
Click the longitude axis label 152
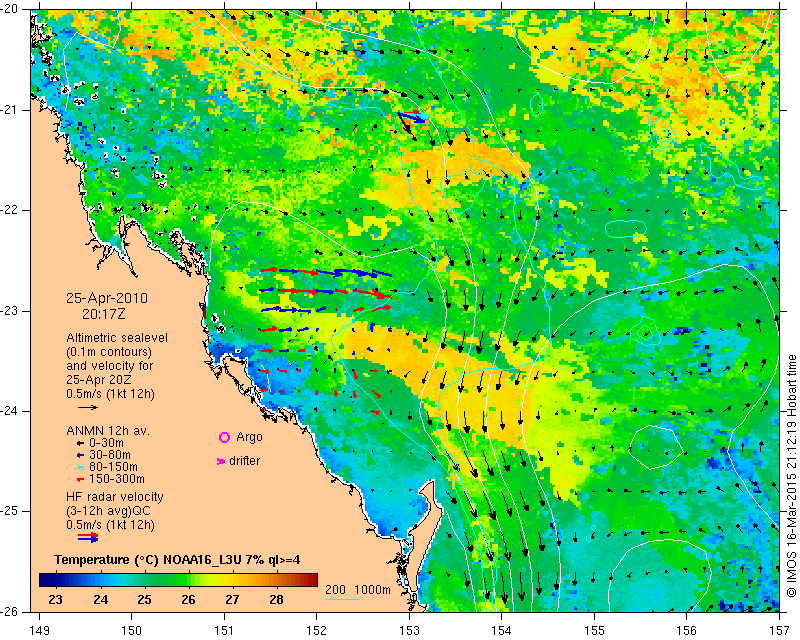click(x=317, y=632)
